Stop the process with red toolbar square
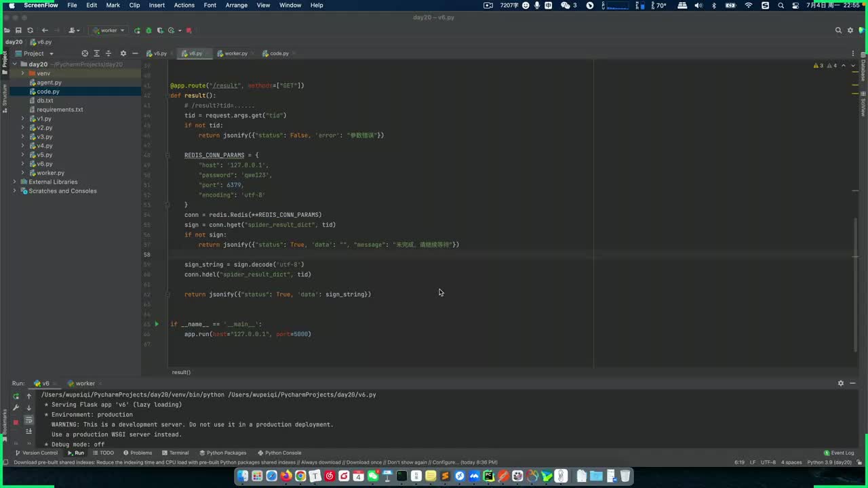868x488 pixels. [x=189, y=30]
